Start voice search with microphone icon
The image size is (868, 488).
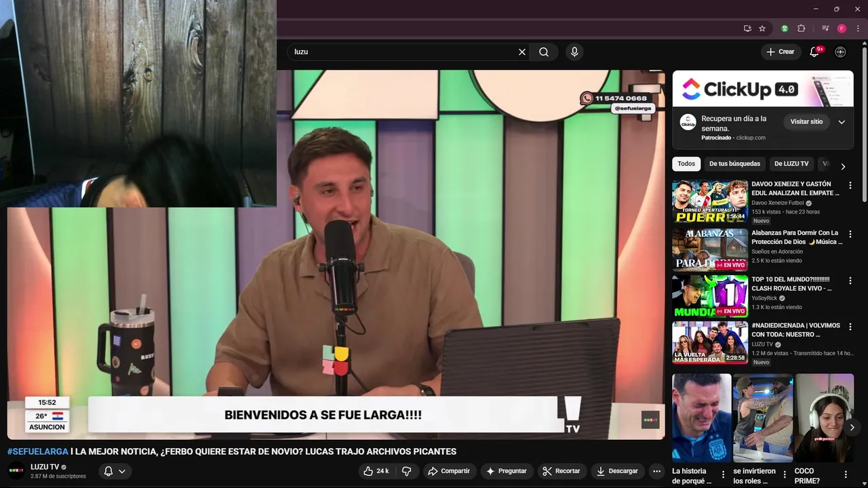[x=574, y=52]
